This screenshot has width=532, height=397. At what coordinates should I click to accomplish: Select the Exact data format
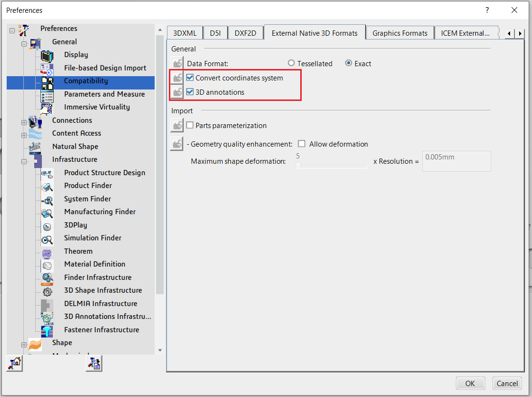(348, 63)
